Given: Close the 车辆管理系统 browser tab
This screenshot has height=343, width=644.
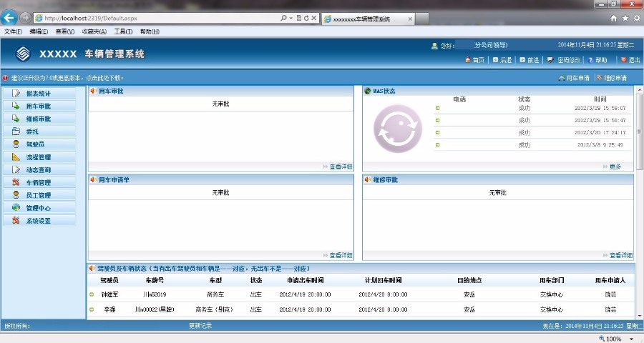Looking at the screenshot, I should pyautogui.click(x=410, y=19).
